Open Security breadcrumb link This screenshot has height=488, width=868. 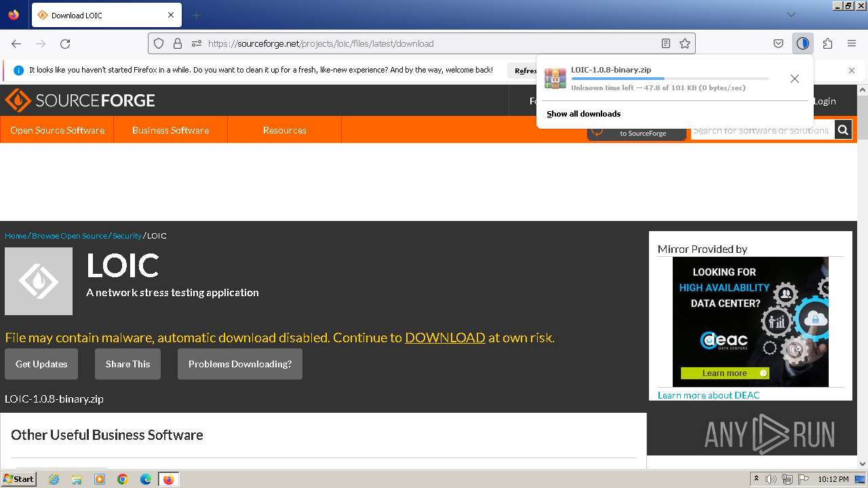127,236
